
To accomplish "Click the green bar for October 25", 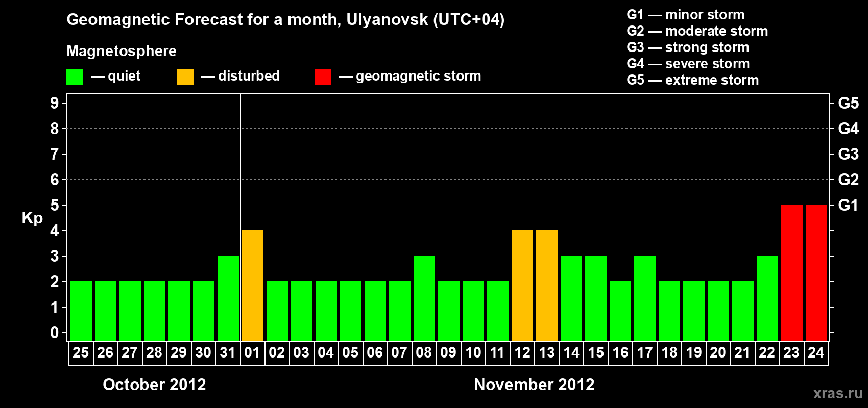I will pos(81,311).
